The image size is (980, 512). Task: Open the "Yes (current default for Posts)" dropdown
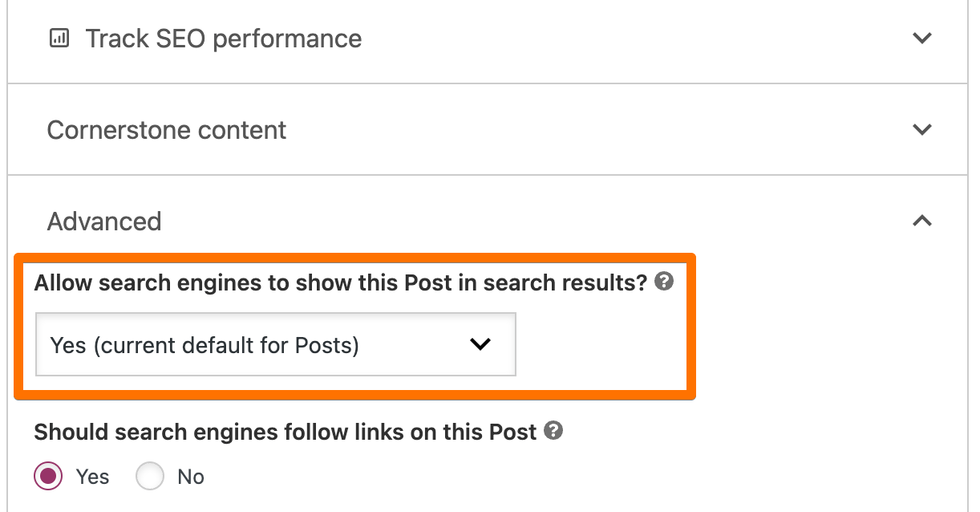click(x=275, y=345)
